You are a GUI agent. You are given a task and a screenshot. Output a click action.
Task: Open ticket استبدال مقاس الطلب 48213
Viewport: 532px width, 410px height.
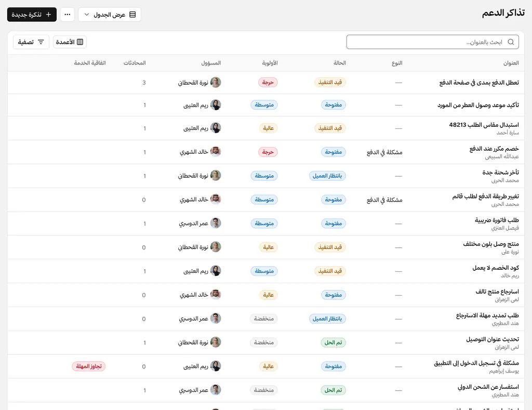[484, 125]
